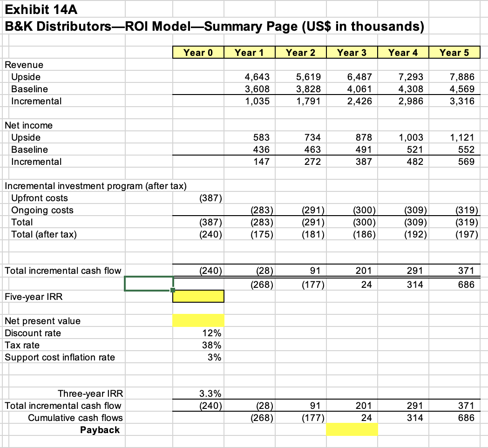
Task: Click the Three-year IRR value 3.3%
Action: coord(198,393)
